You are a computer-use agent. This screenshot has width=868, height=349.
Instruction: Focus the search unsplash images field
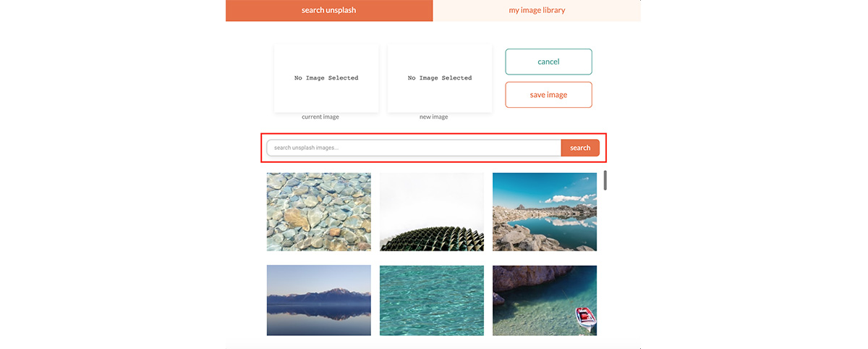pyautogui.click(x=414, y=148)
